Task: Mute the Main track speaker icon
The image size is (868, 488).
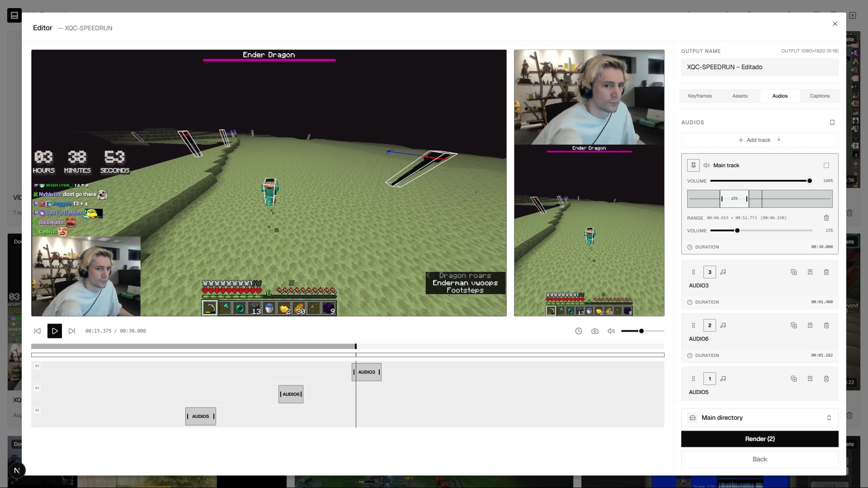Action: coord(707,165)
